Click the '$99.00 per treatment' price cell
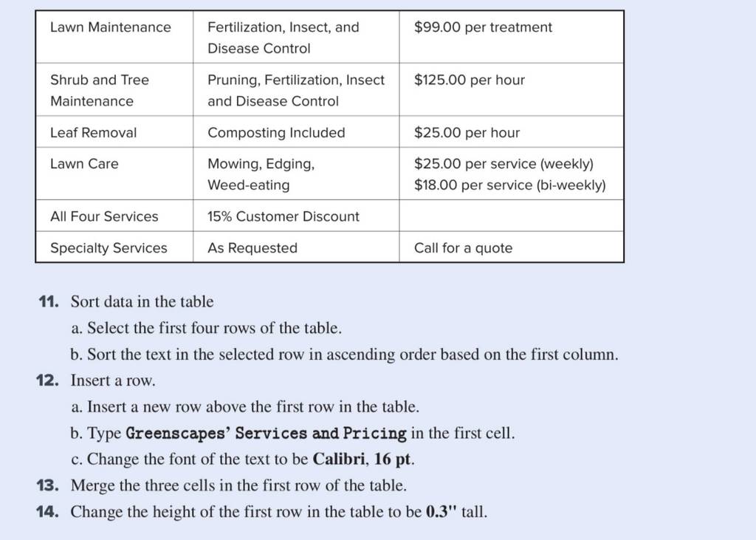 point(512,37)
